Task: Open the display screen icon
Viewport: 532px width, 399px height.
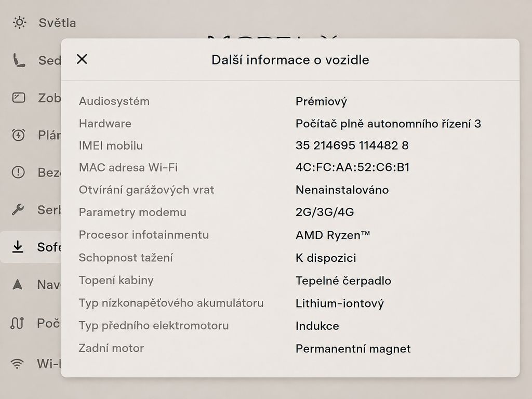Action: 19,98
